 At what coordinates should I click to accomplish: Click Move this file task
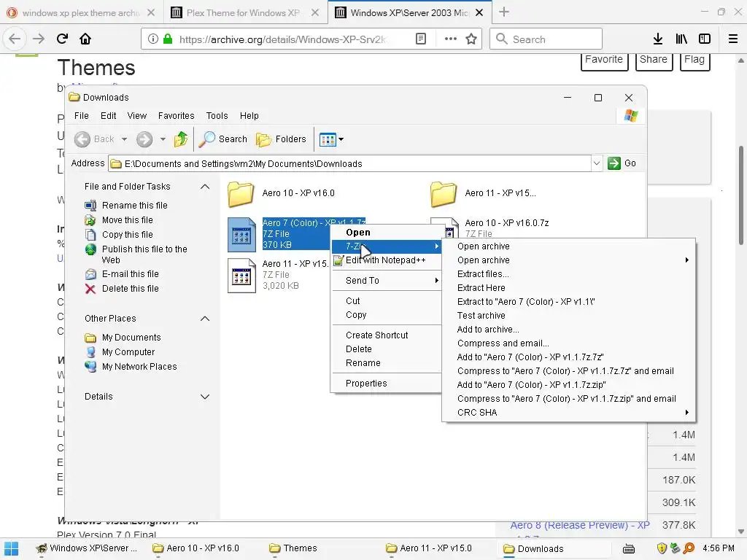tap(127, 220)
